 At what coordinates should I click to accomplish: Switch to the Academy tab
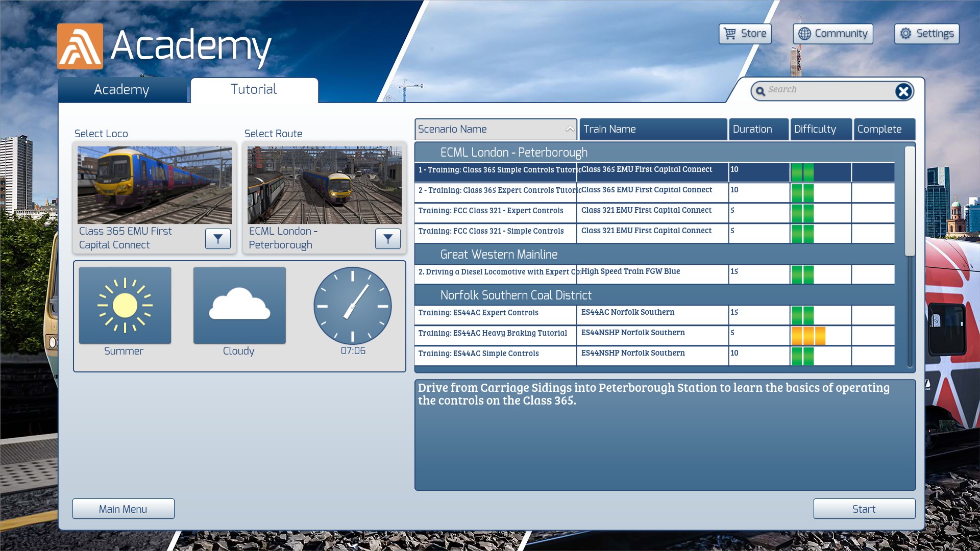coord(121,90)
